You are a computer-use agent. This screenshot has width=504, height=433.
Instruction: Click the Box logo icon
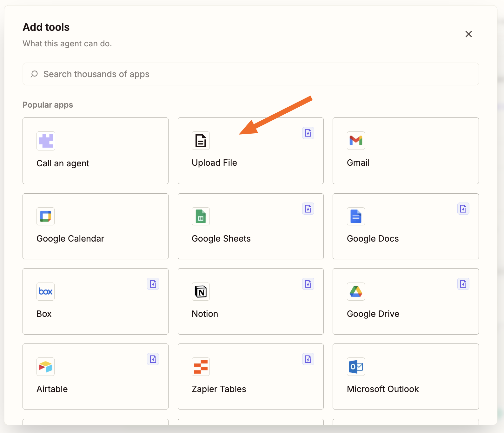pyautogui.click(x=45, y=291)
